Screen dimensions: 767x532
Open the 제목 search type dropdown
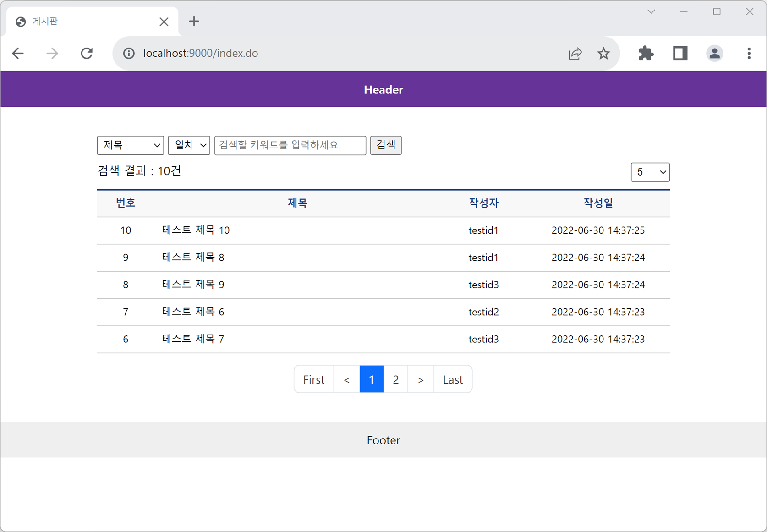[130, 145]
